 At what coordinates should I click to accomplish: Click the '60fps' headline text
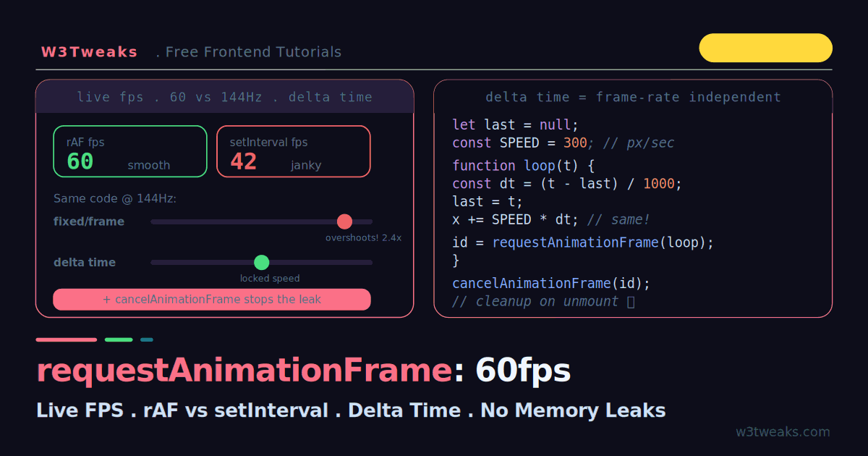pyautogui.click(x=523, y=371)
